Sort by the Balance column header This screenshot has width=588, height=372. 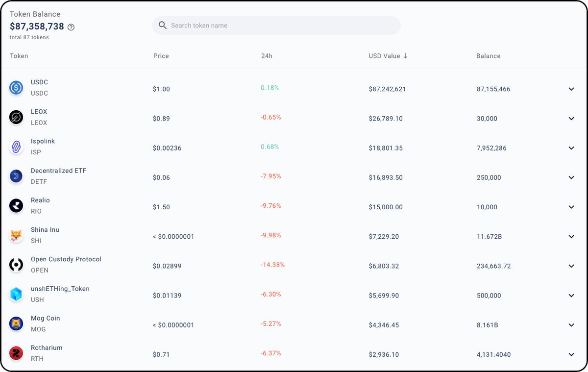(x=489, y=56)
